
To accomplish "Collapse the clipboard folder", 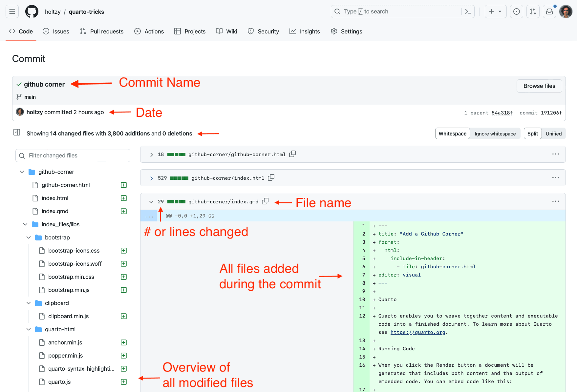I will click(29, 303).
